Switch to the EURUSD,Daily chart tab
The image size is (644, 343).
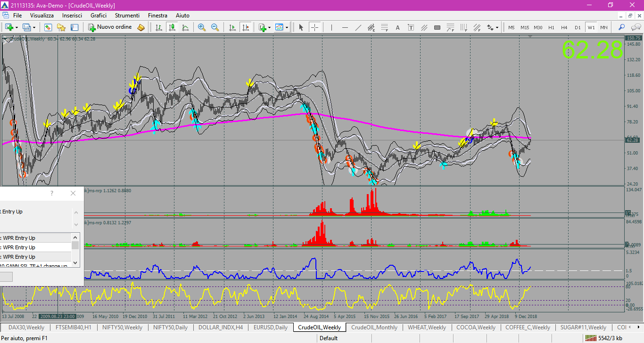click(x=271, y=327)
